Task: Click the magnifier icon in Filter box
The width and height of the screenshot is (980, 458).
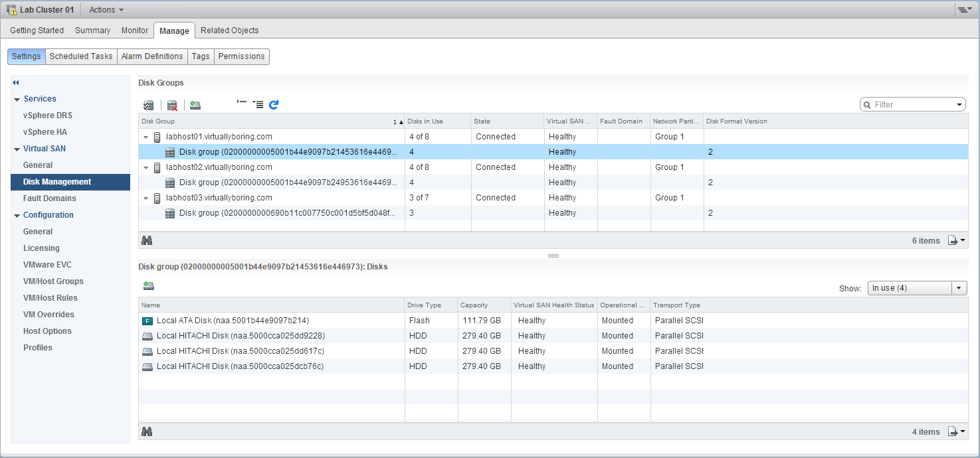Action: pyautogui.click(x=868, y=105)
